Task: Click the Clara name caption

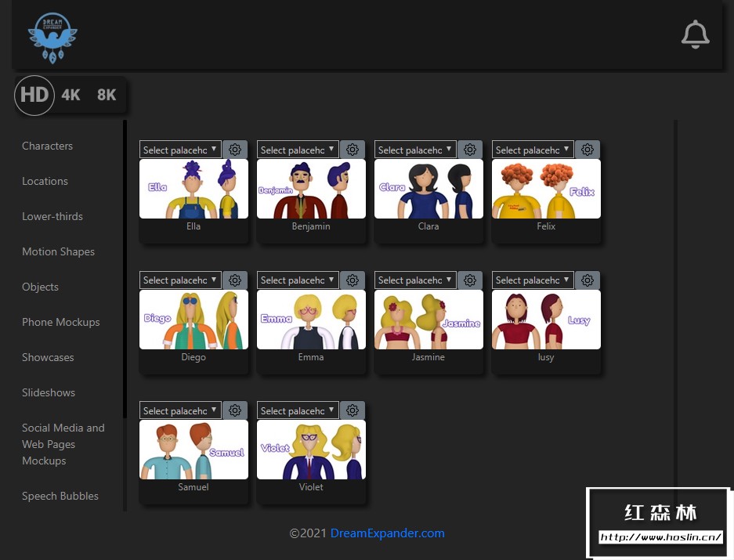Action: coord(428,226)
